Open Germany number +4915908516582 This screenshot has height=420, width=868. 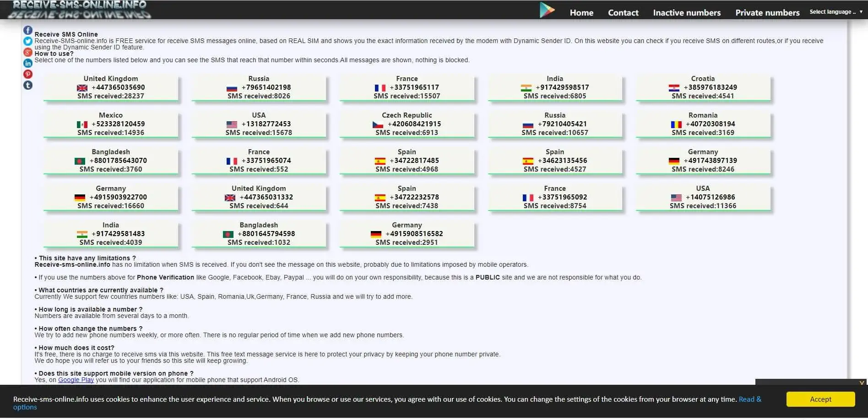407,234
